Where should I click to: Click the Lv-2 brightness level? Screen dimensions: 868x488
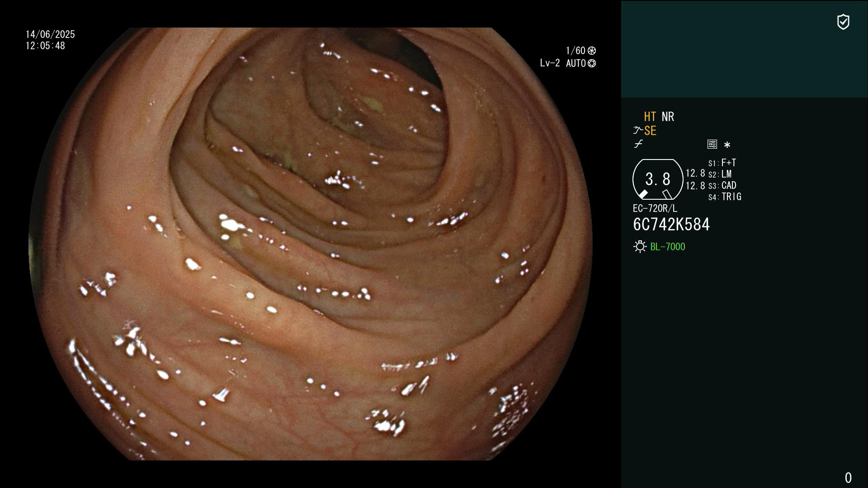click(550, 63)
